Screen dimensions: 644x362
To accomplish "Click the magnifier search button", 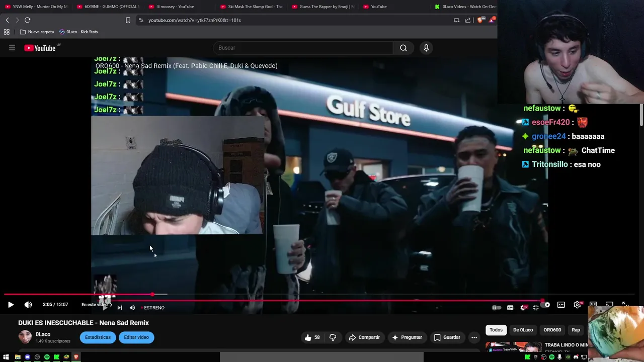I will pos(404,48).
